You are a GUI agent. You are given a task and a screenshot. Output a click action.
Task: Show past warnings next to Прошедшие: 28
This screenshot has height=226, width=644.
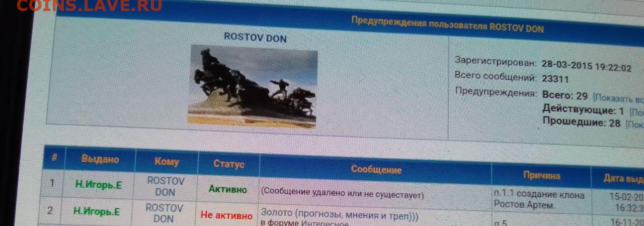click(634, 124)
